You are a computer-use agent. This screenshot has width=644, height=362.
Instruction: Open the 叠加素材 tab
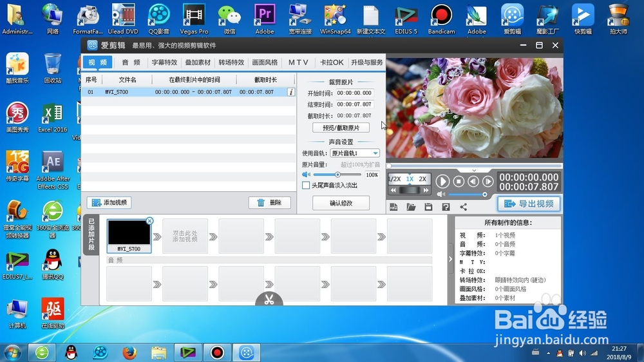pos(198,62)
